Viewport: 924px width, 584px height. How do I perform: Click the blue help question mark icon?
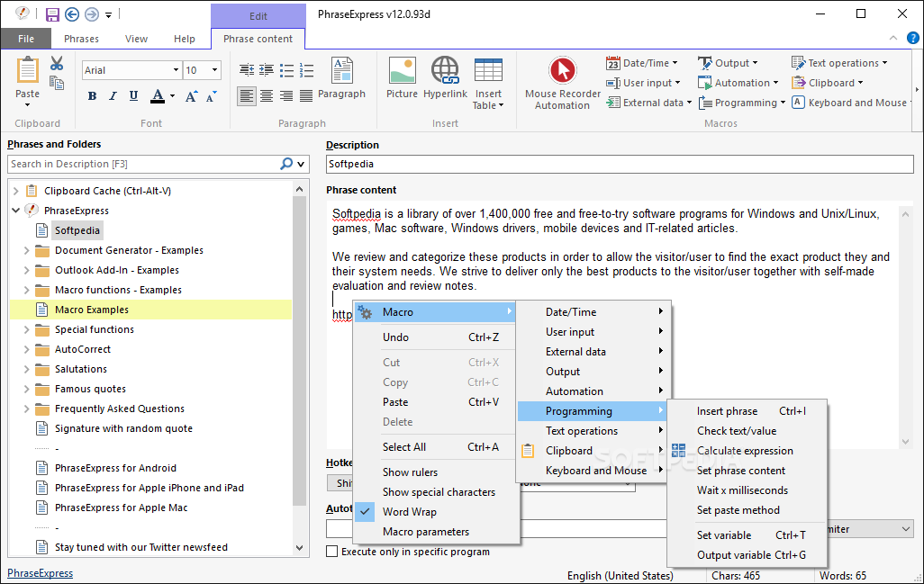[913, 39]
